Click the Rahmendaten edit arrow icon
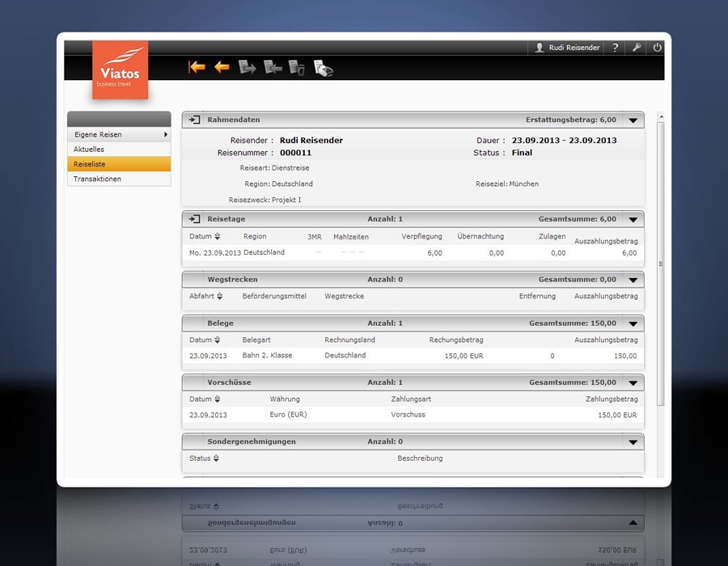Screen dimensions: 728x566 (x=194, y=120)
